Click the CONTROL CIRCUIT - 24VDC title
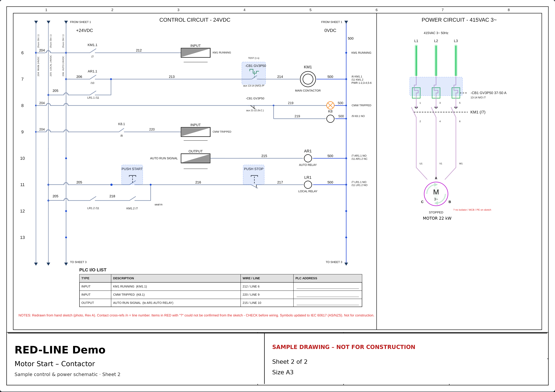 coord(195,20)
